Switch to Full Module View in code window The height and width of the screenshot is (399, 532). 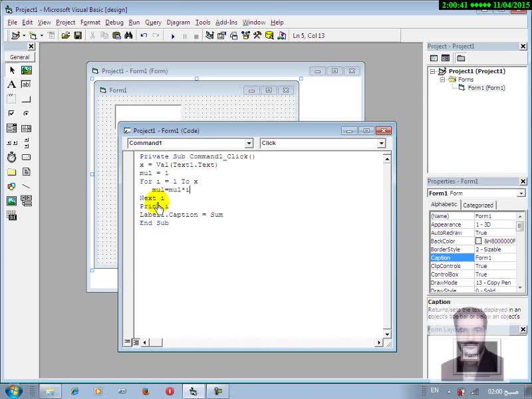tap(136, 342)
